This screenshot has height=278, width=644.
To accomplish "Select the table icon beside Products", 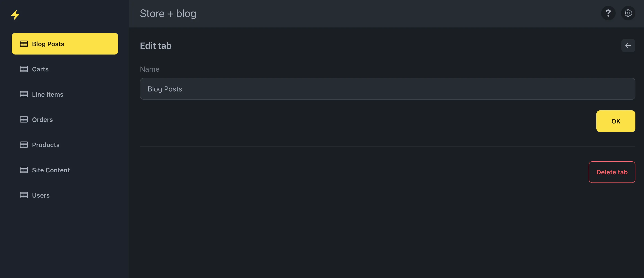I will [23, 144].
